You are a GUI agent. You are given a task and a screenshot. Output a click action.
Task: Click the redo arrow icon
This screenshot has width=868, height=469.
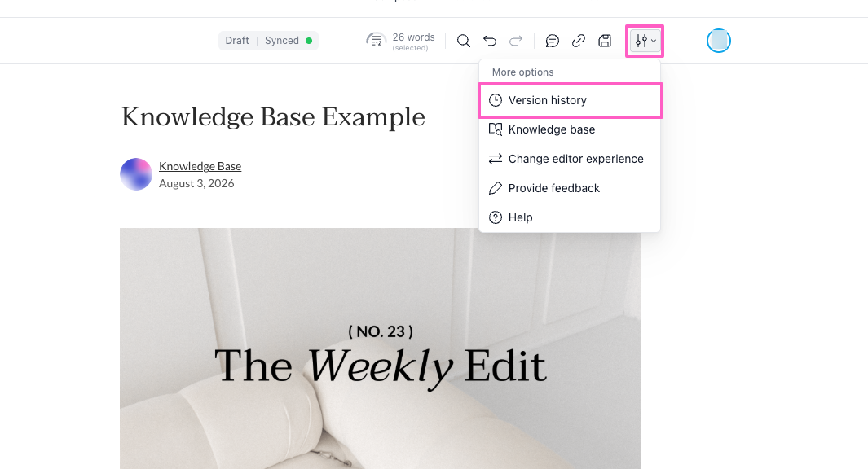(x=515, y=41)
